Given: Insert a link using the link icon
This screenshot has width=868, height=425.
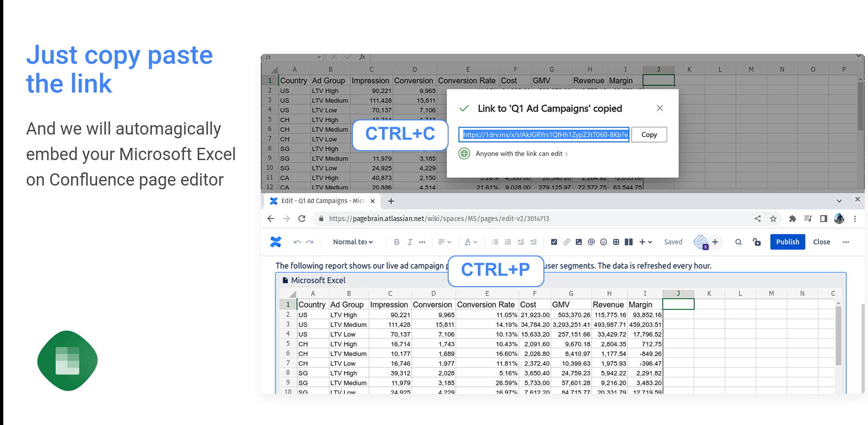Looking at the screenshot, I should (x=567, y=242).
